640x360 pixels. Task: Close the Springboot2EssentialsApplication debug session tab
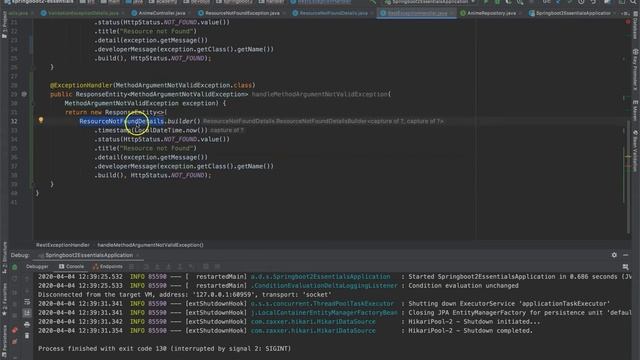pos(138,255)
